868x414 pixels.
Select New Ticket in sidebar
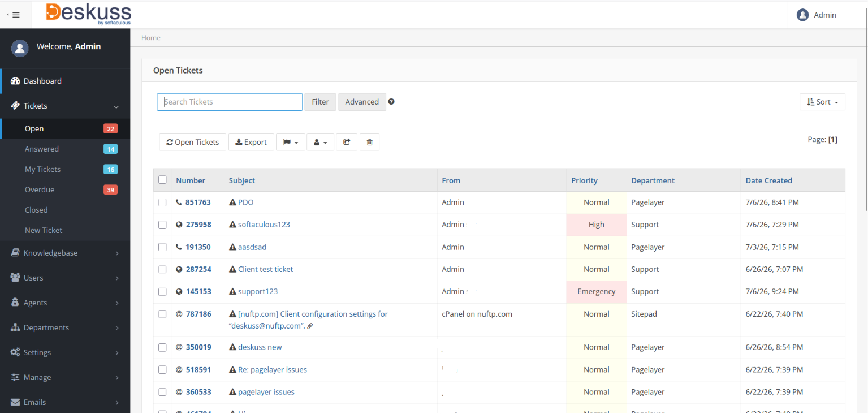click(x=65, y=230)
